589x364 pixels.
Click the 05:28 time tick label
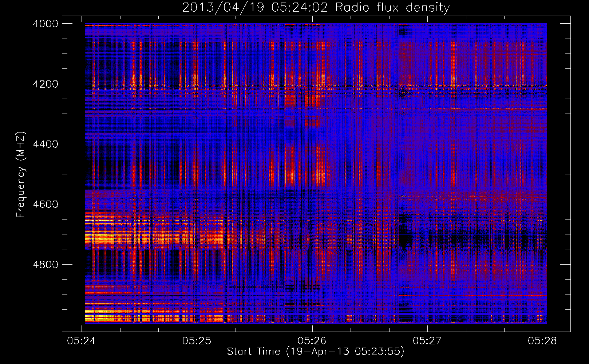(542, 341)
